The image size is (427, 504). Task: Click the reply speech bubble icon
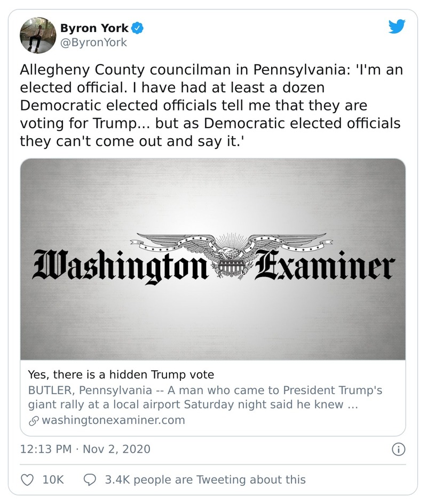[90, 479]
